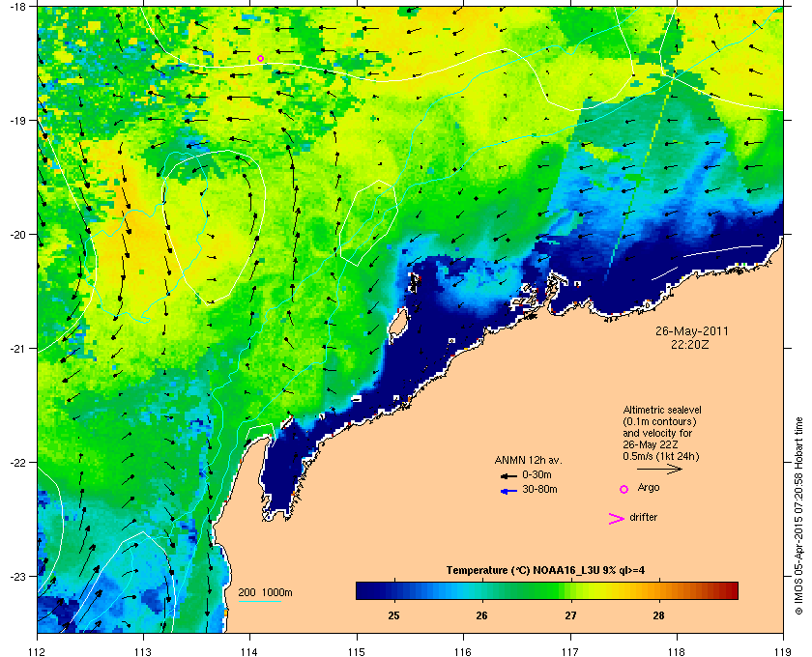Click the Argo circle symbol in the legend
Screen dimensions: 812x657
(x=624, y=489)
